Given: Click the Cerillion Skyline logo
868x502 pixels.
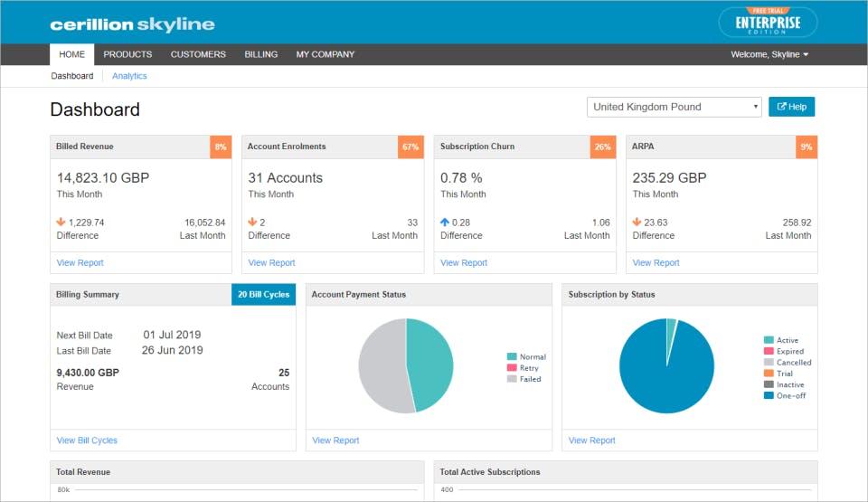Looking at the screenshot, I should [132, 24].
